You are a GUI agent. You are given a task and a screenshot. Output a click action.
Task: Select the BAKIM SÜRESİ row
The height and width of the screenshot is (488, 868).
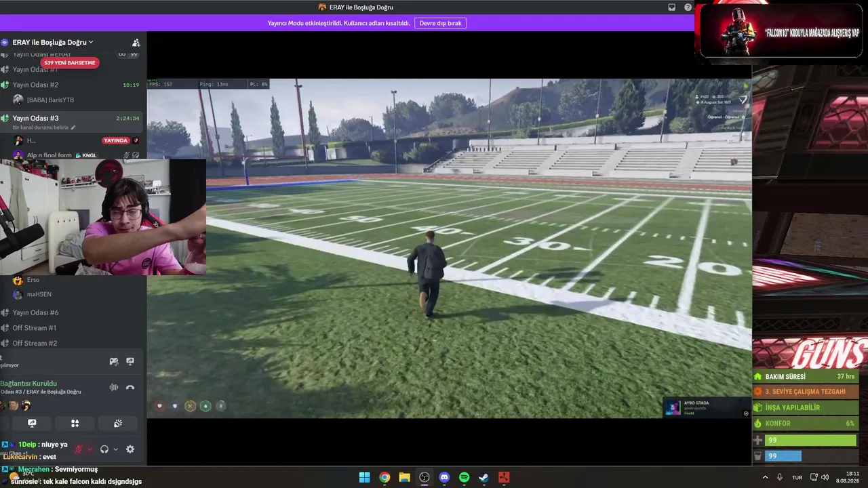tap(806, 376)
